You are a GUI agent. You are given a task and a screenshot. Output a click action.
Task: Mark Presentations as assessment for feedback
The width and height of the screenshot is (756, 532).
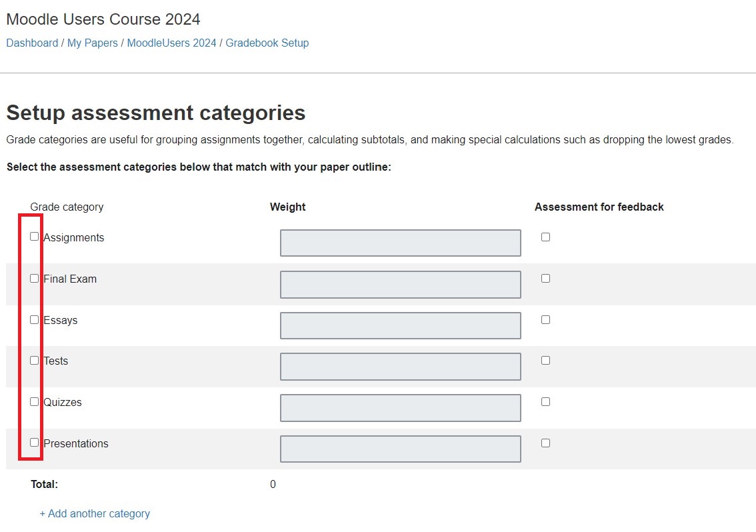(545, 443)
